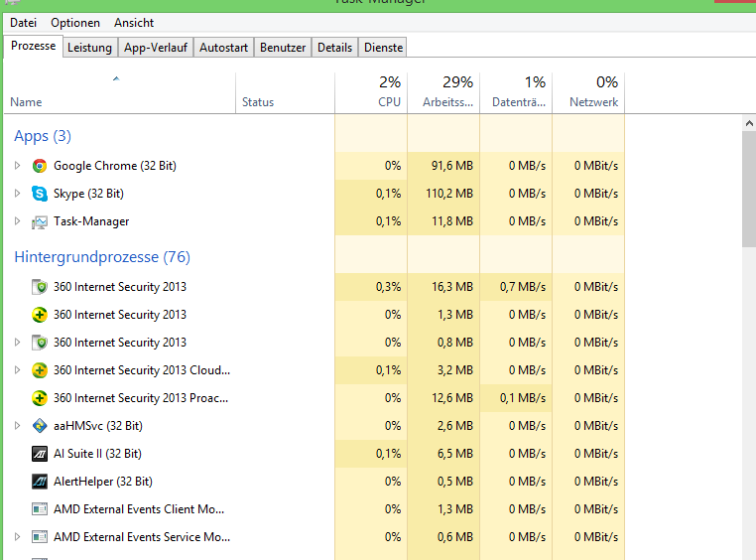
Task: Expand the AMD External Events Service entry
Action: pos(17,536)
